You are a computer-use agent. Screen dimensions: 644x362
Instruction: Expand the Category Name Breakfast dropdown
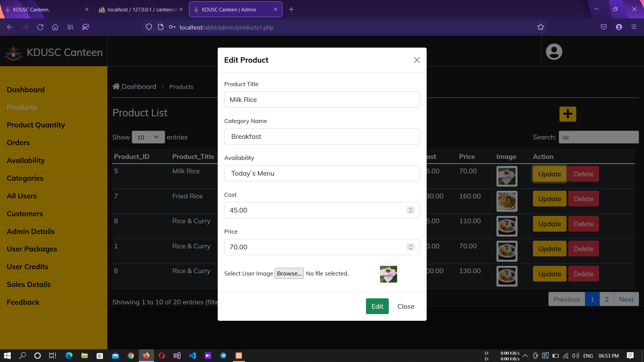point(322,136)
